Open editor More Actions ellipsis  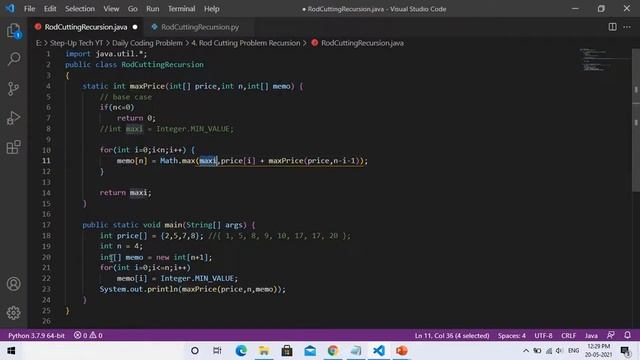[x=627, y=27]
